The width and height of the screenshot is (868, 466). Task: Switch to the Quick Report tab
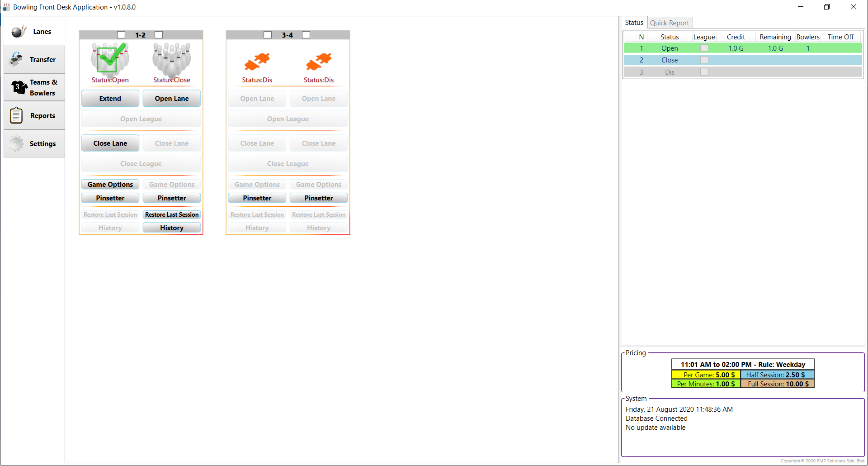tap(670, 23)
